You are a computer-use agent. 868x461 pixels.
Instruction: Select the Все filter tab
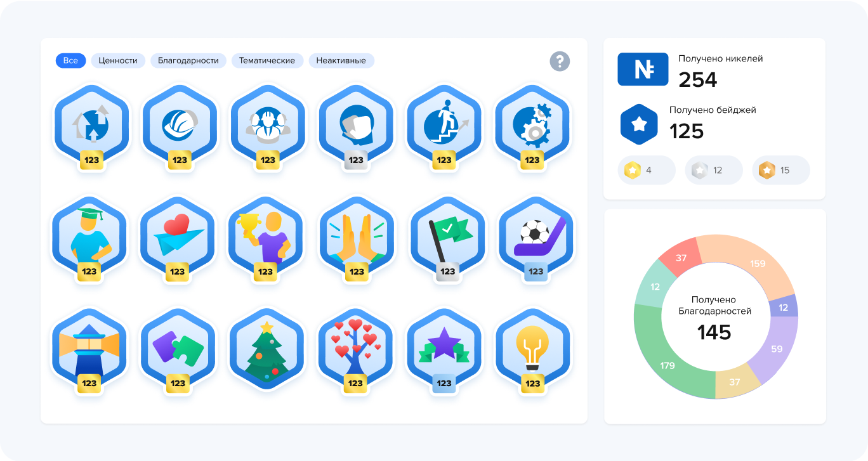(70, 61)
